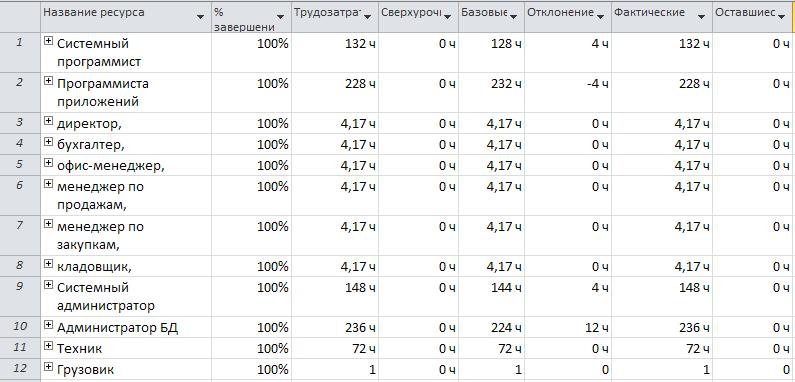Click the 236 ч work cell

coord(335,327)
